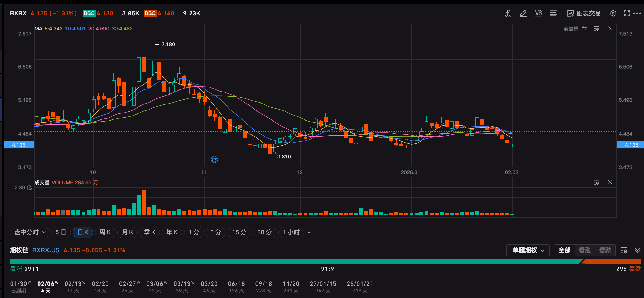Open the indicator formula fx tool

pyautogui.click(x=507, y=13)
